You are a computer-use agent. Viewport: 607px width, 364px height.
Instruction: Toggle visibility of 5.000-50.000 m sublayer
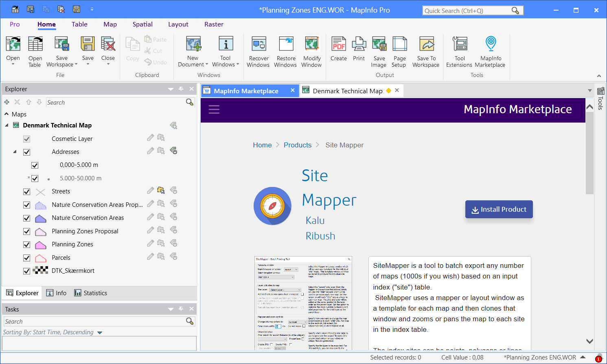(35, 179)
